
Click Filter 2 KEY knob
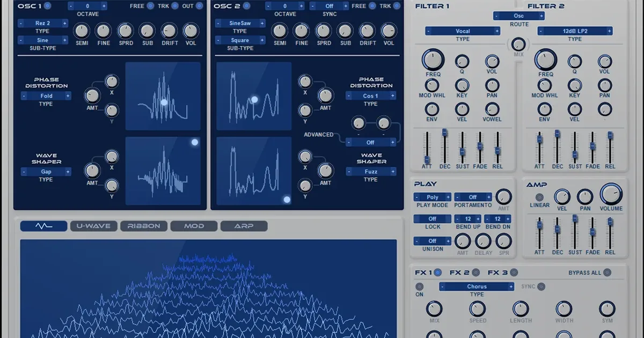pos(575,85)
